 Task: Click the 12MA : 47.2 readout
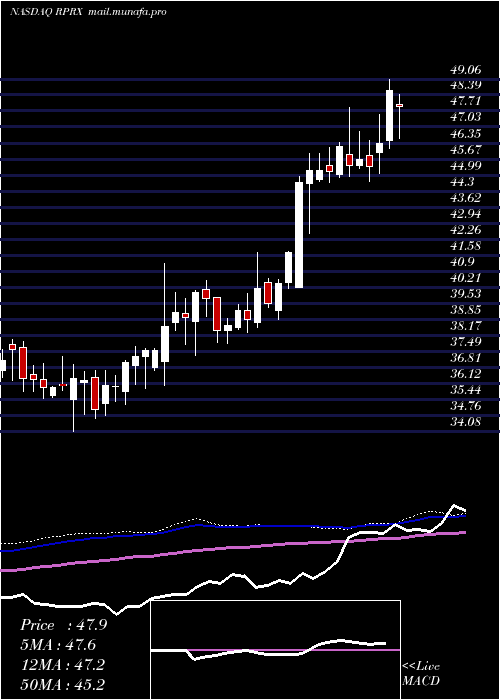point(62,665)
